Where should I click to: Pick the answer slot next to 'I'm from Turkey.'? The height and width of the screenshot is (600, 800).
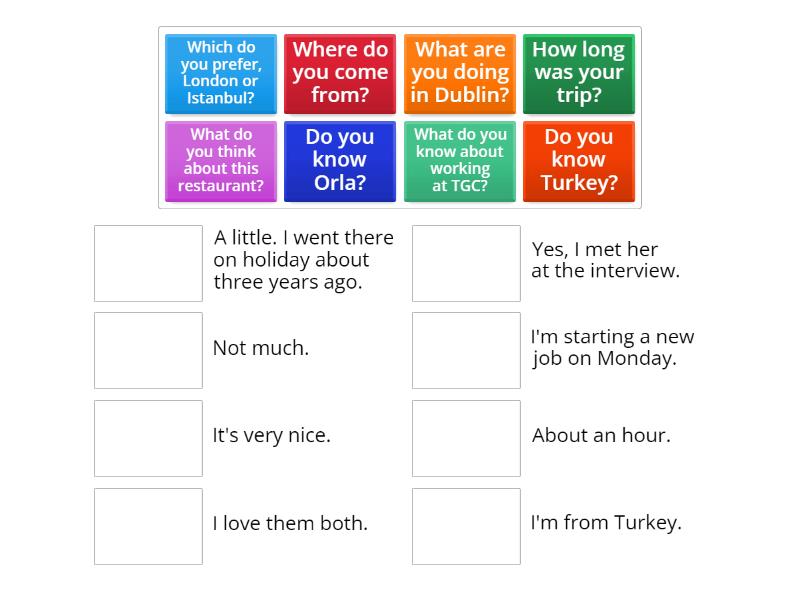tap(466, 526)
